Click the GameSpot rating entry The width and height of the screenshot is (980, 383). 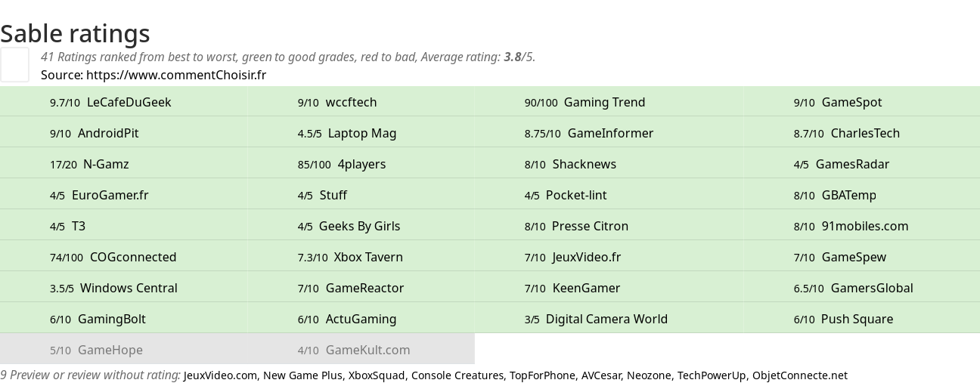[x=838, y=102]
